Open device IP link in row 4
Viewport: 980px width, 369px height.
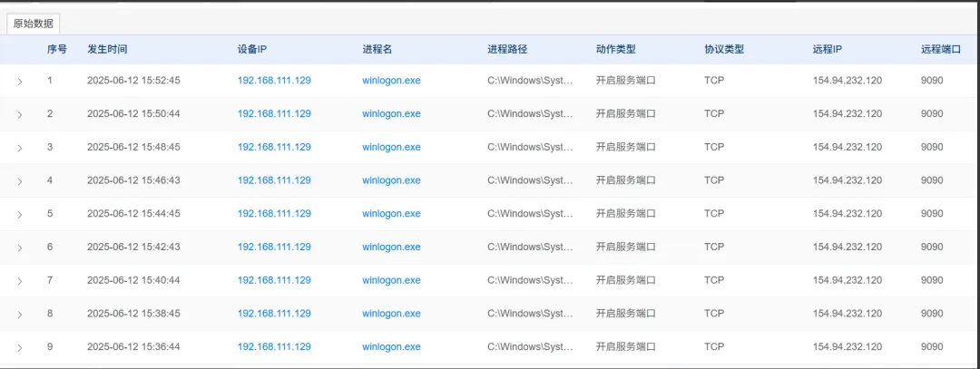click(x=274, y=180)
